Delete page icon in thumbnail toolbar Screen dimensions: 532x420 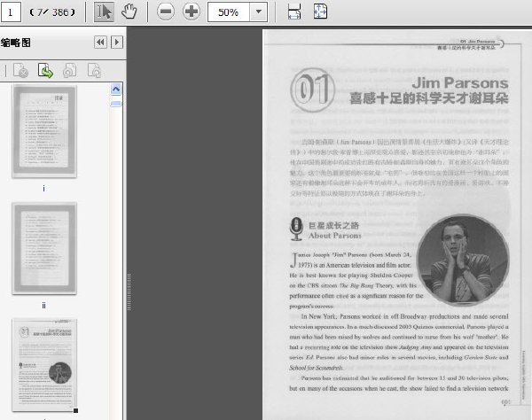point(20,71)
